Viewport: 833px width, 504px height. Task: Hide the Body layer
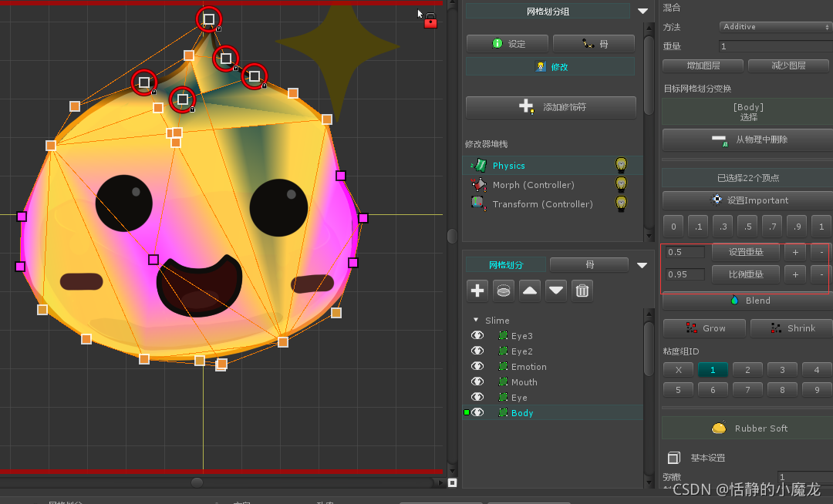477,412
